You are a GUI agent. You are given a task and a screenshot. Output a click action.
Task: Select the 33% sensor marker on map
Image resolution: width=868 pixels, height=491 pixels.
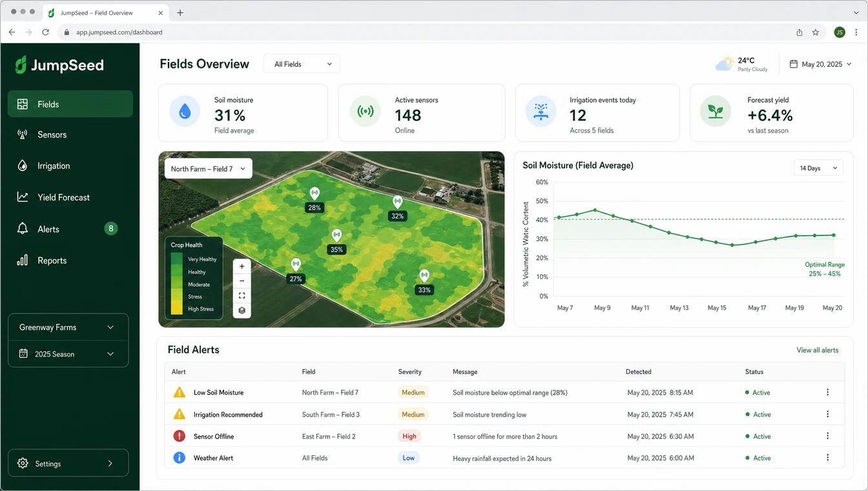[x=424, y=282]
